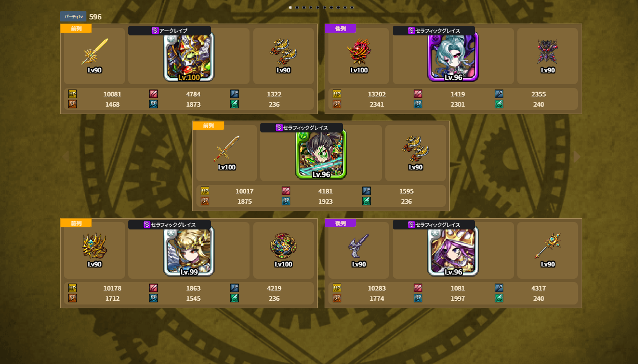Open the blue-haired Lv.96 character portrait
Image resolution: width=638 pixels, height=364 pixels.
453,57
